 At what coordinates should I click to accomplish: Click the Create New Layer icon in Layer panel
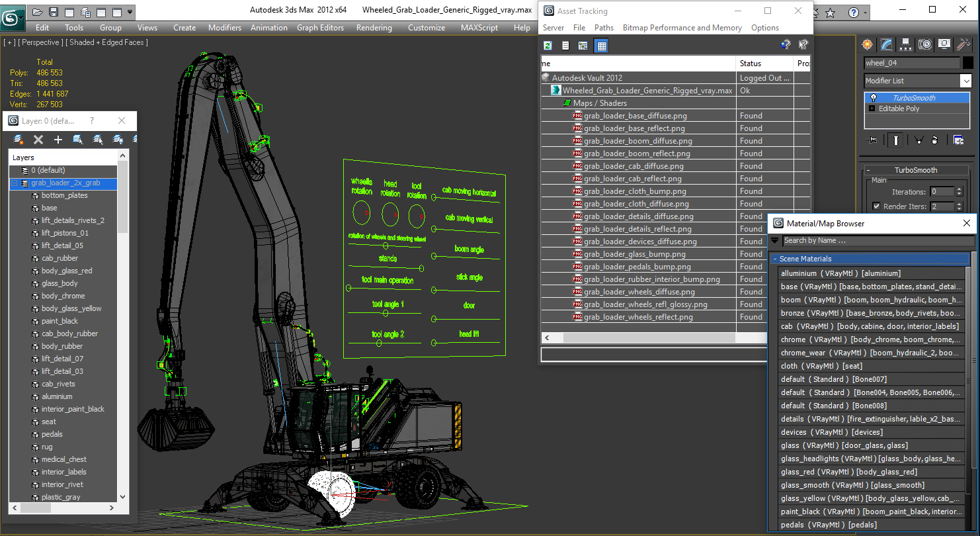(19, 140)
